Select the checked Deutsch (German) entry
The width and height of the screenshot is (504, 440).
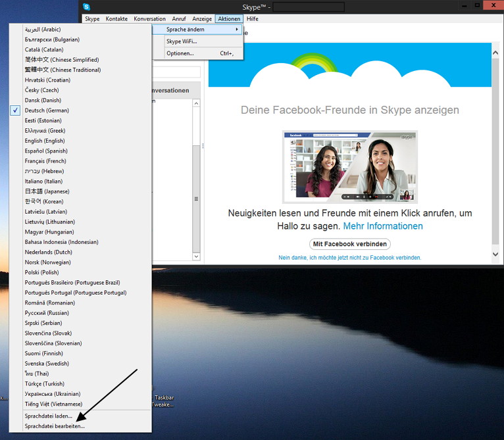point(80,110)
